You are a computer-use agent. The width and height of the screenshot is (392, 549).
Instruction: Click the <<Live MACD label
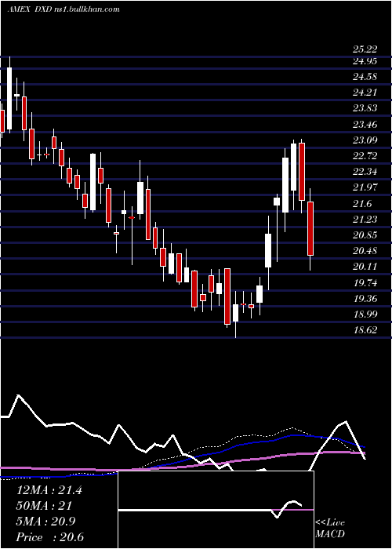(330, 529)
